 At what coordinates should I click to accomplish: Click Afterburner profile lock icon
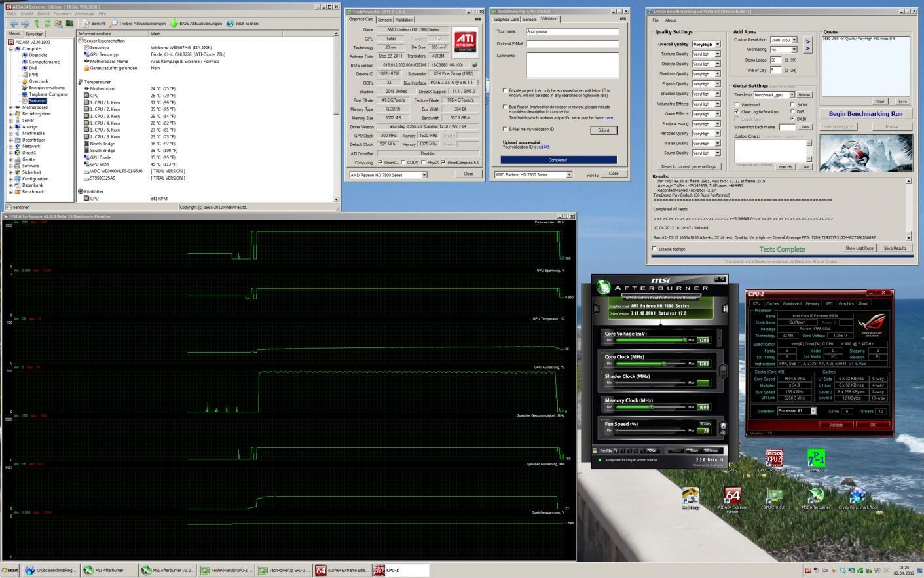pos(595,450)
